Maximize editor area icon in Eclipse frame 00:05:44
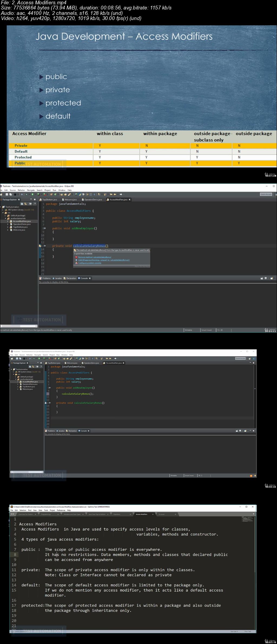 click(254, 363)
